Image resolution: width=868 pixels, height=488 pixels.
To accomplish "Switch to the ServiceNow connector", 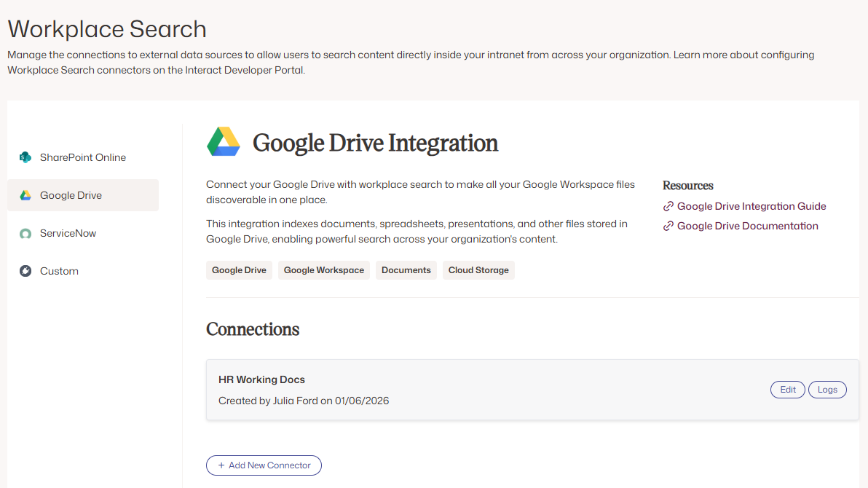I will point(83,233).
